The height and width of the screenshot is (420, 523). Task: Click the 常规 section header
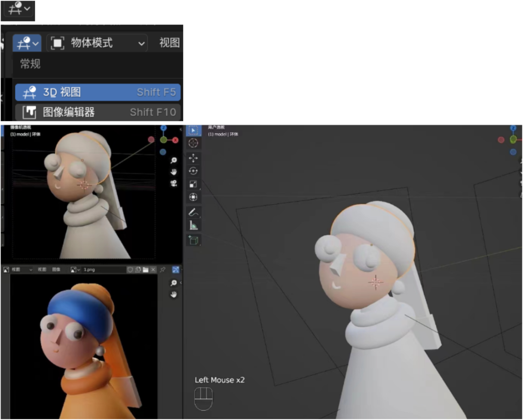click(31, 64)
